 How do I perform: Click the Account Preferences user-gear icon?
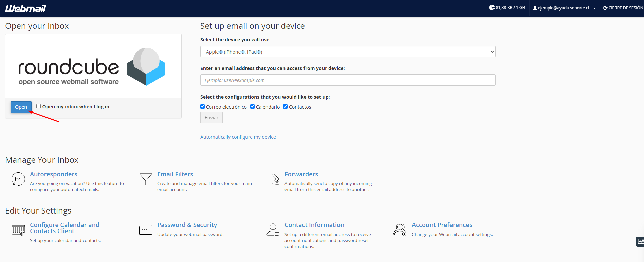point(400,230)
